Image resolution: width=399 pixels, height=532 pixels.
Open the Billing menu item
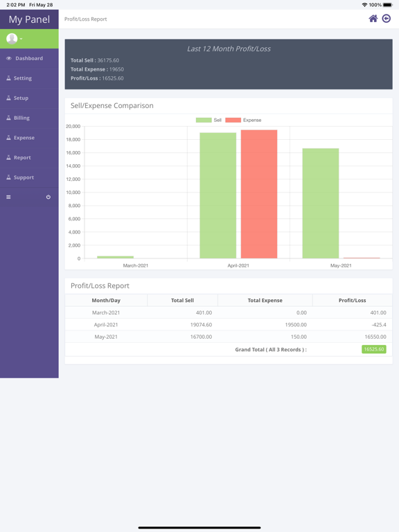pos(29,118)
